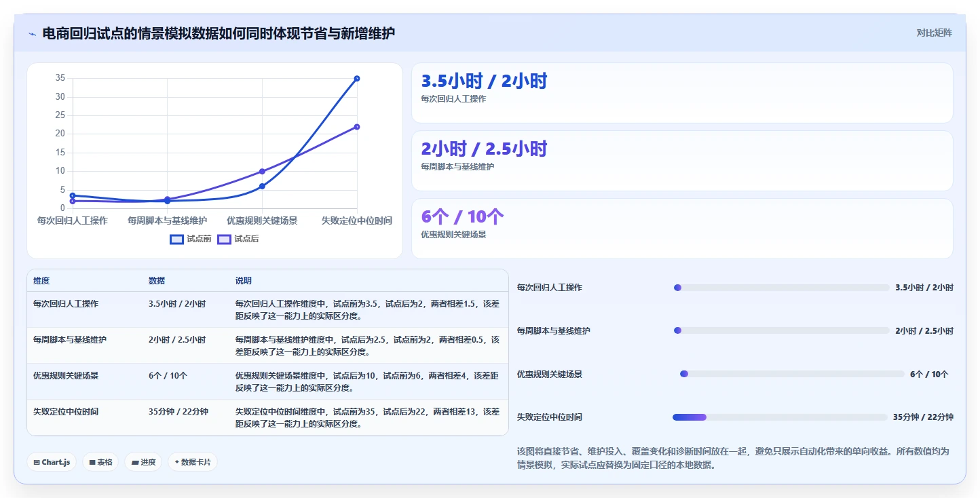Select the 试点后 data point at 22
The width and height of the screenshot is (980, 498).
click(x=357, y=127)
